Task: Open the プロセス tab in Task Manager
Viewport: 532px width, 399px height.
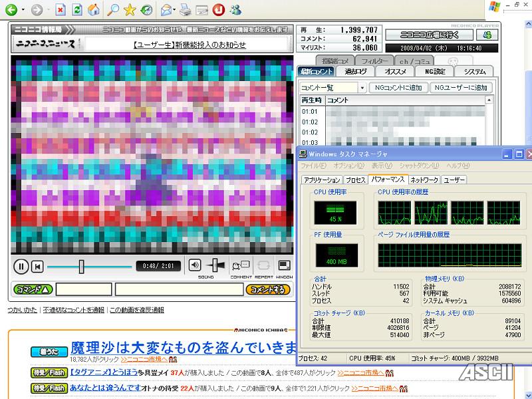Action: 356,180
